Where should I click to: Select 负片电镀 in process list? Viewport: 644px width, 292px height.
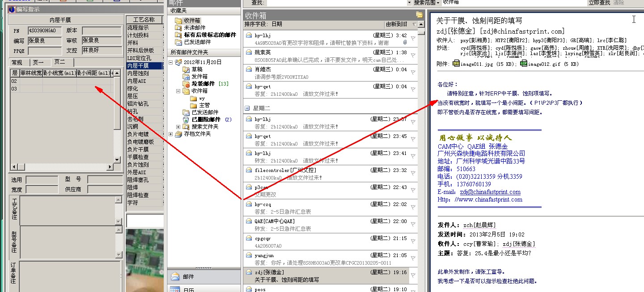(144, 134)
